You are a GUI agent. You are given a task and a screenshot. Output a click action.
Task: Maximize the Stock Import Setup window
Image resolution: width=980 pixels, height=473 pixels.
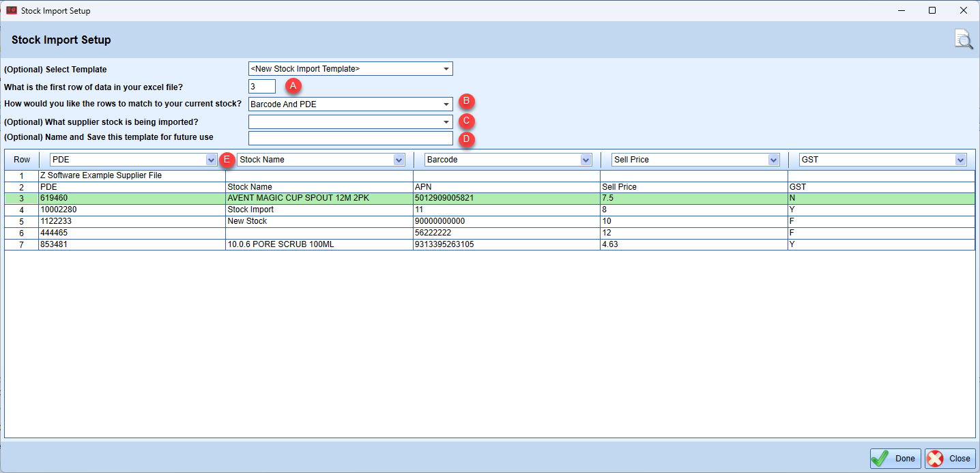[932, 11]
